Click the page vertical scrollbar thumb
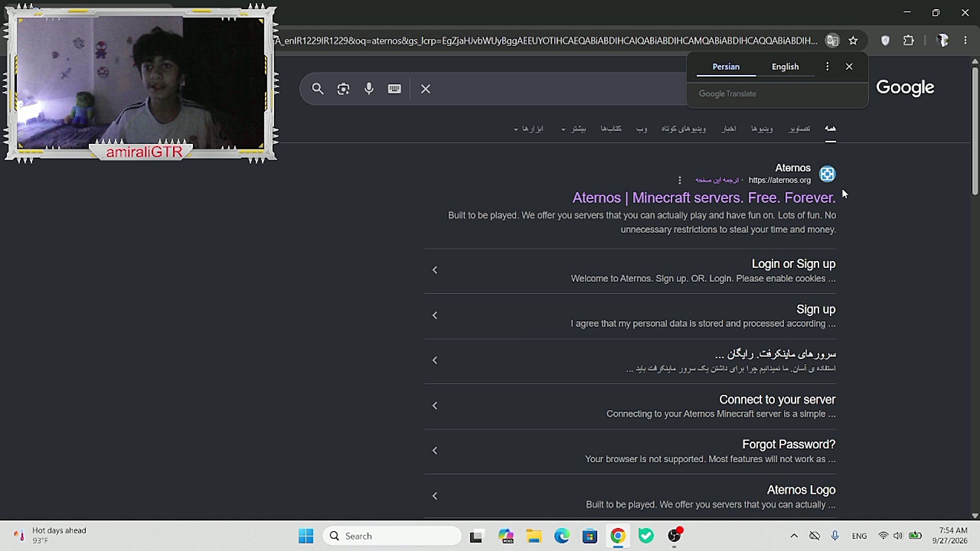 (x=975, y=131)
